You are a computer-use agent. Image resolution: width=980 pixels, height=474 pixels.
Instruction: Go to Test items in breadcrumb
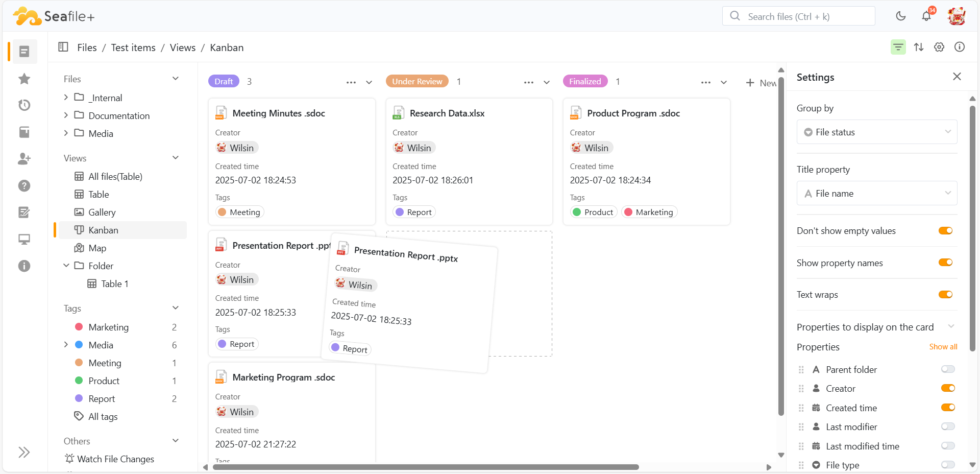133,48
